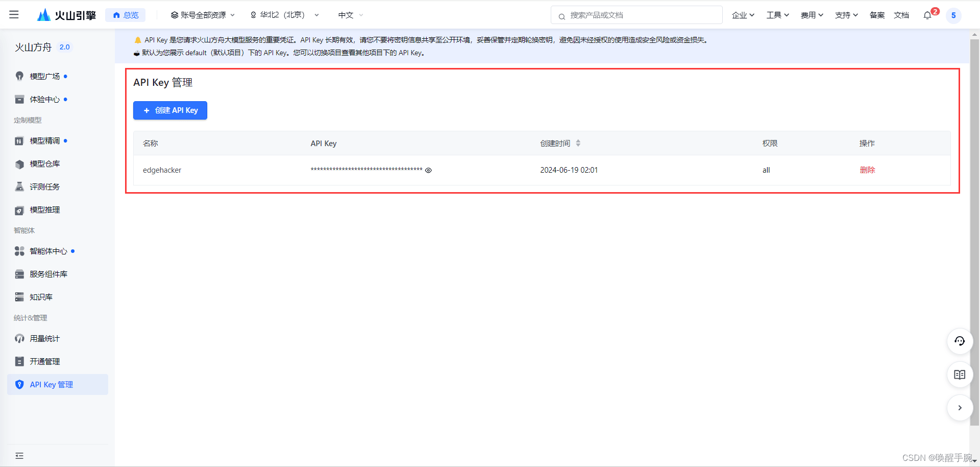Click the floating right-arrow expand button

click(960, 408)
